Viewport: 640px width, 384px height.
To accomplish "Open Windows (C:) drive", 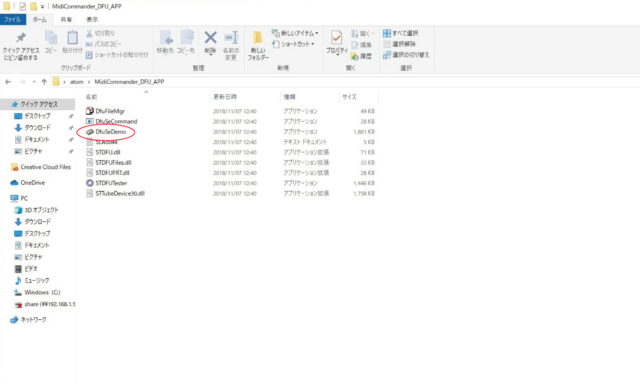I will pos(42,292).
